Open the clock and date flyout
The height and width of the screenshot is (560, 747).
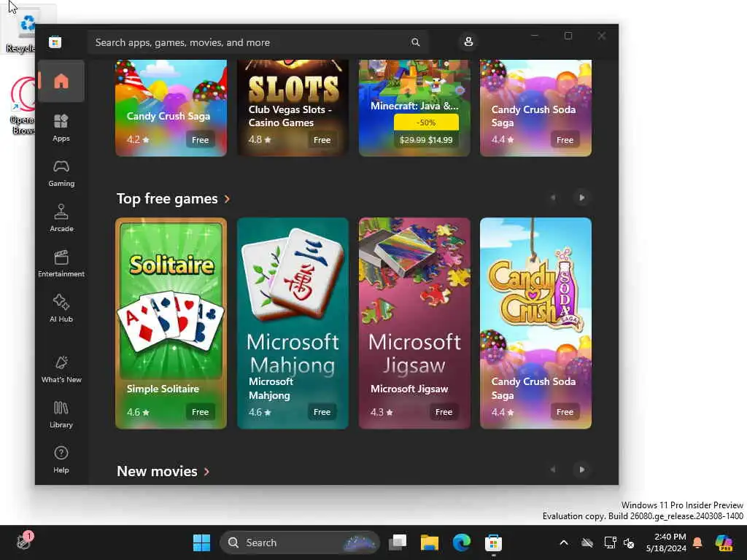pyautogui.click(x=666, y=542)
